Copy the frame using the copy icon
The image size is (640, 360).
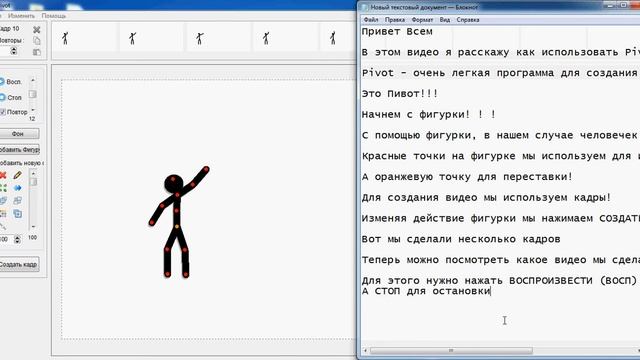coord(36,40)
